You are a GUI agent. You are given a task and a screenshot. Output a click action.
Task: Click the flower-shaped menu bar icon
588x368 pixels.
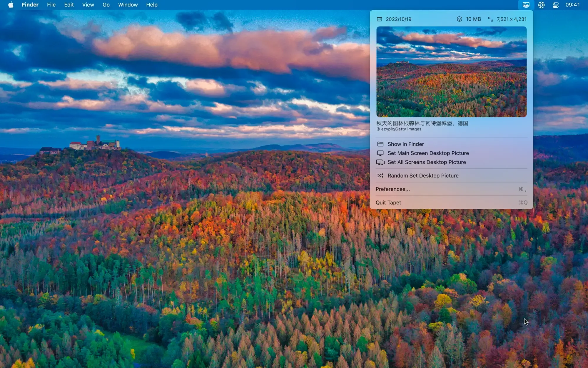point(541,5)
